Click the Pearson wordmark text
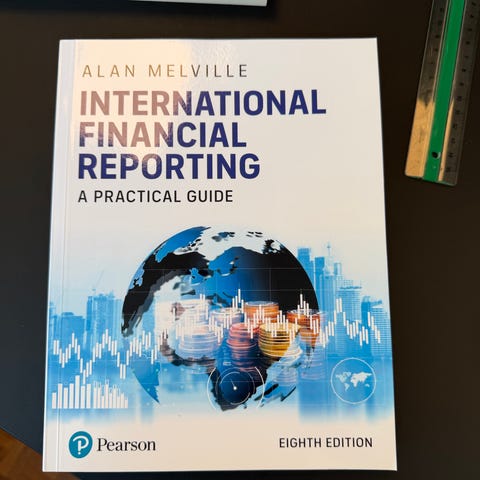This screenshot has width=480, height=480. point(126,445)
